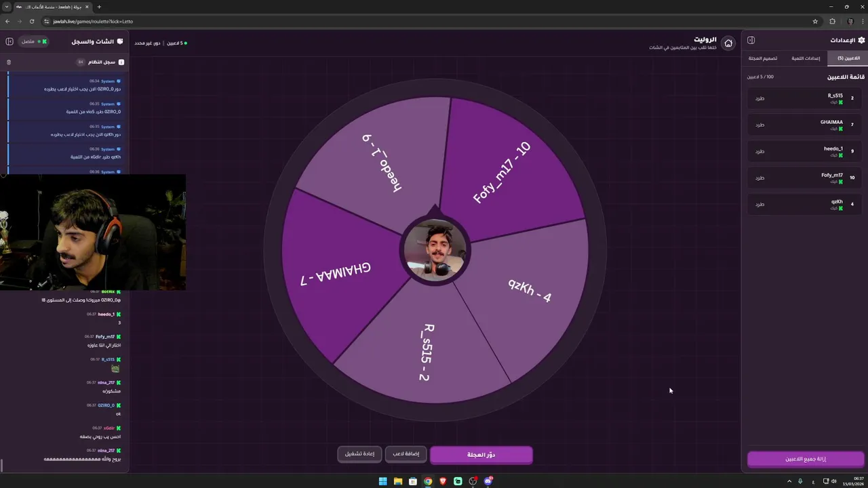Click the browser address bar URL

coord(92,21)
